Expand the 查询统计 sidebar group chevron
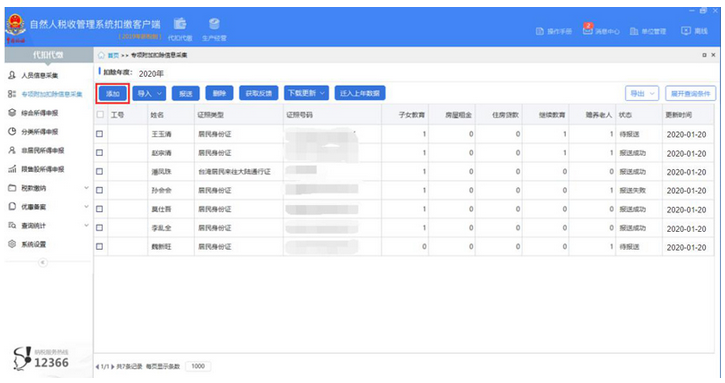Image resolution: width=725 pixels, height=383 pixels. pos(86,225)
